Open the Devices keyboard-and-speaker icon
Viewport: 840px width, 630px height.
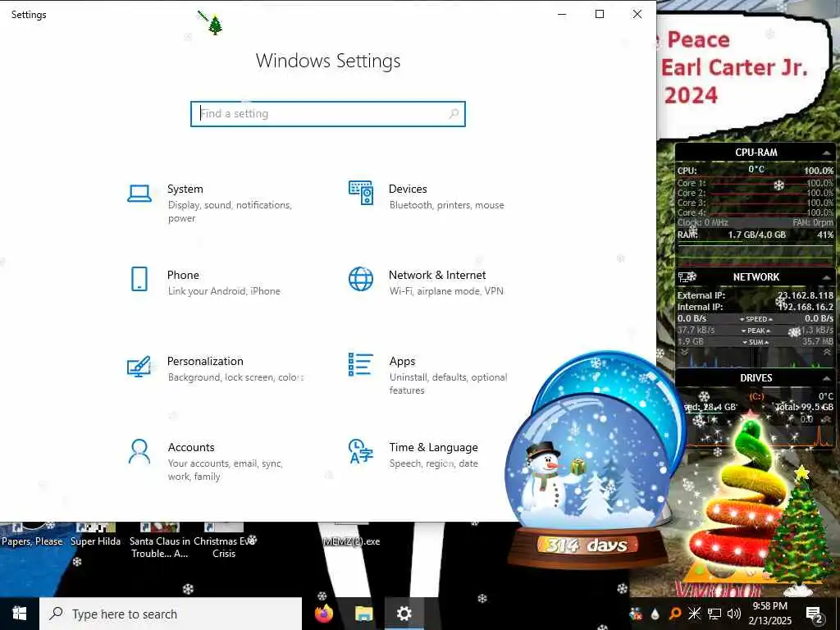[361, 193]
